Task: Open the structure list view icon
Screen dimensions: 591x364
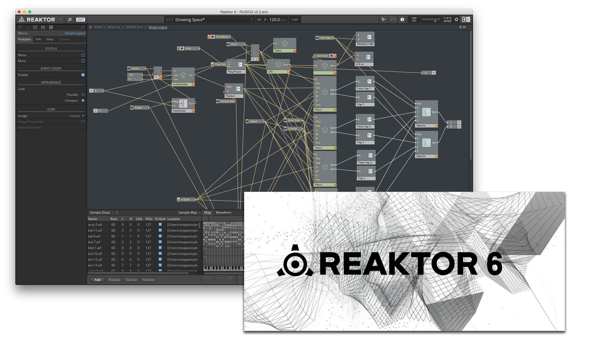Action: coord(27,27)
